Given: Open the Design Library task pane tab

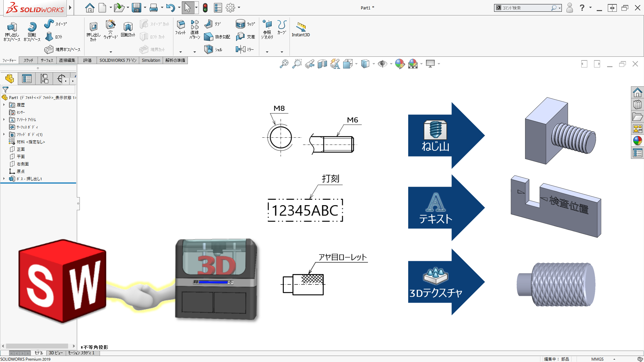Looking at the screenshot, I should pos(637,104).
